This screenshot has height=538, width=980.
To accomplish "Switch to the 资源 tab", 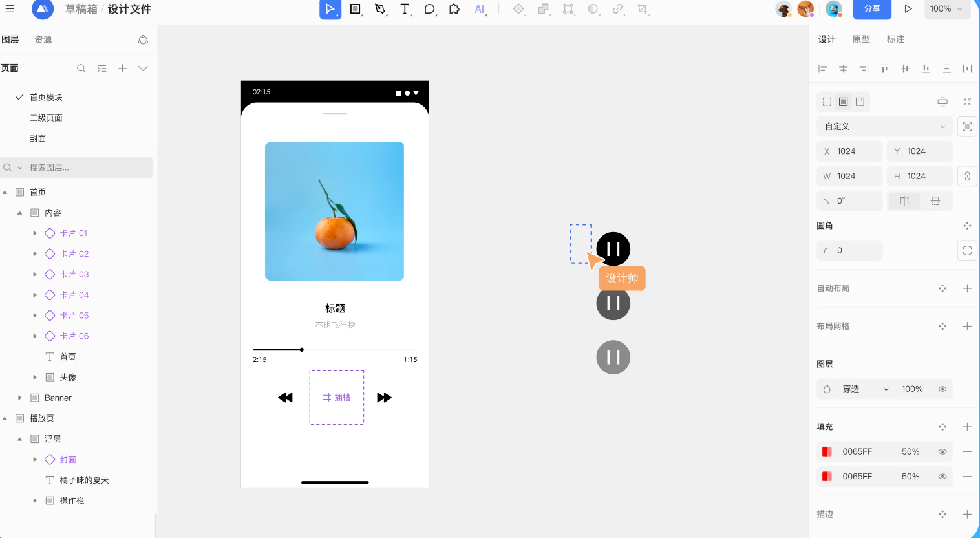I will tap(43, 39).
